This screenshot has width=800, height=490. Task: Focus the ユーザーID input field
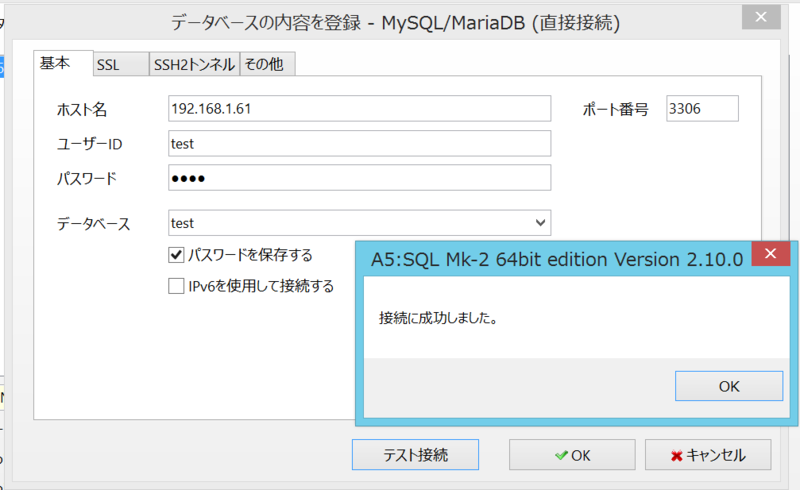tap(359, 143)
